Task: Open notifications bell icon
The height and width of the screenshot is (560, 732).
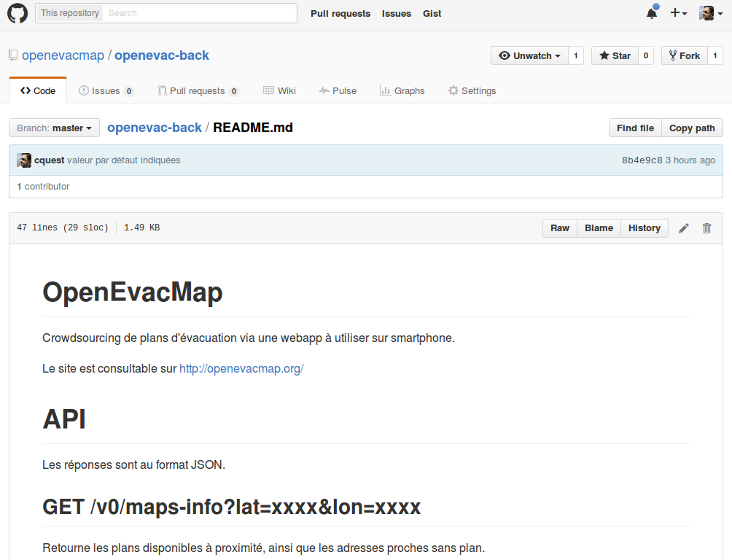Action: click(x=653, y=13)
